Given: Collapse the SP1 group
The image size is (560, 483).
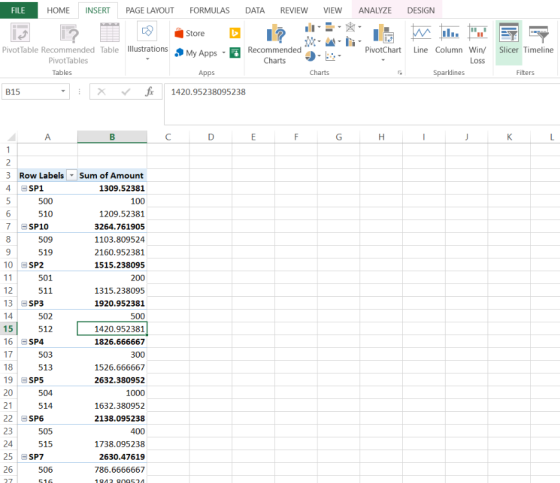Looking at the screenshot, I should pyautogui.click(x=24, y=188).
